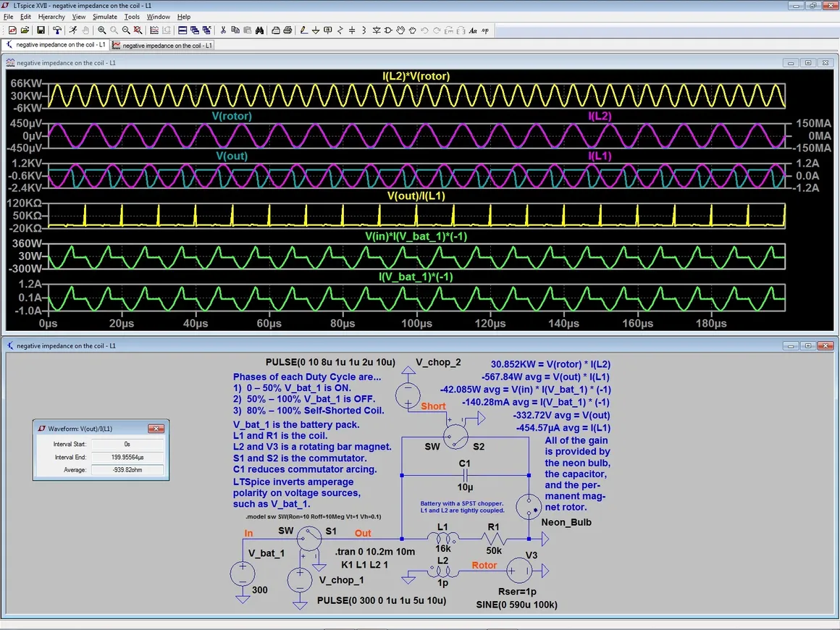Click the Average field in Waveform dialog

pos(127,470)
